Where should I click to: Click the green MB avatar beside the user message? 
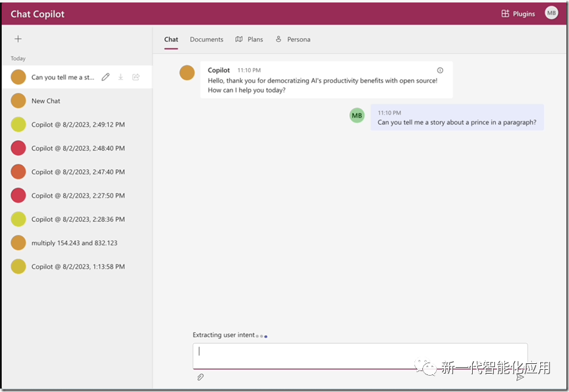(357, 115)
